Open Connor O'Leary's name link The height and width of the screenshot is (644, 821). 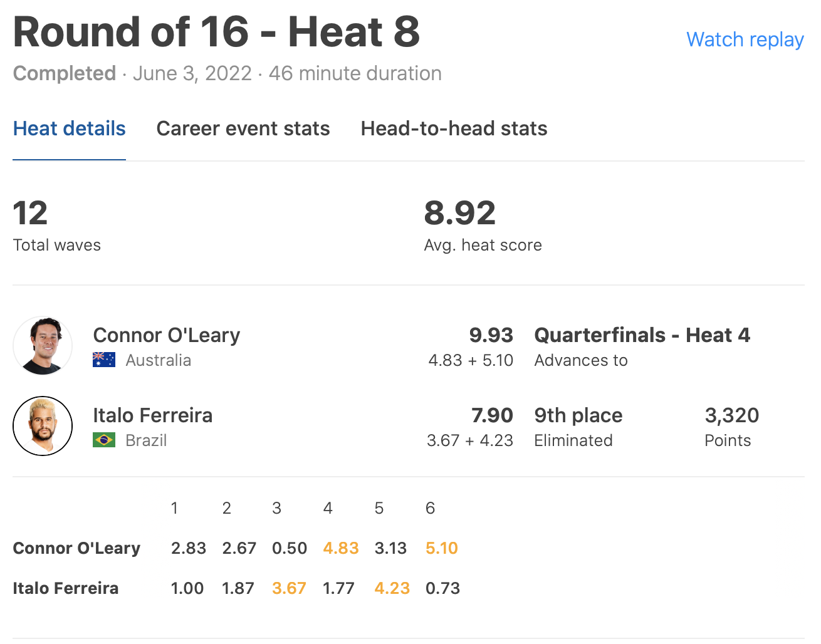pos(166,335)
